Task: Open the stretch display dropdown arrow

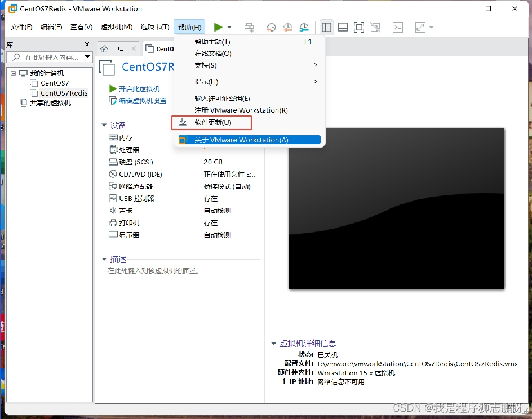Action: 432,27
